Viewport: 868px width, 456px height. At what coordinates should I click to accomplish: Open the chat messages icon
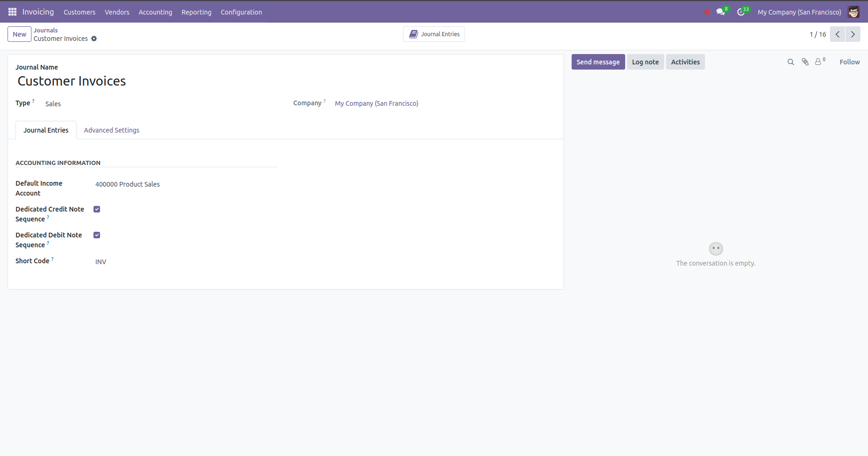[721, 12]
